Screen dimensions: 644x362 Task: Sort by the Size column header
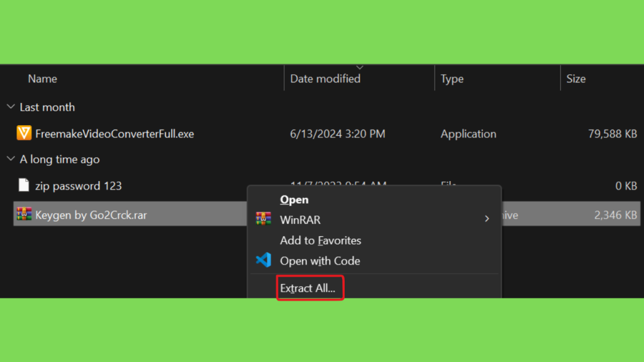pyautogui.click(x=576, y=79)
